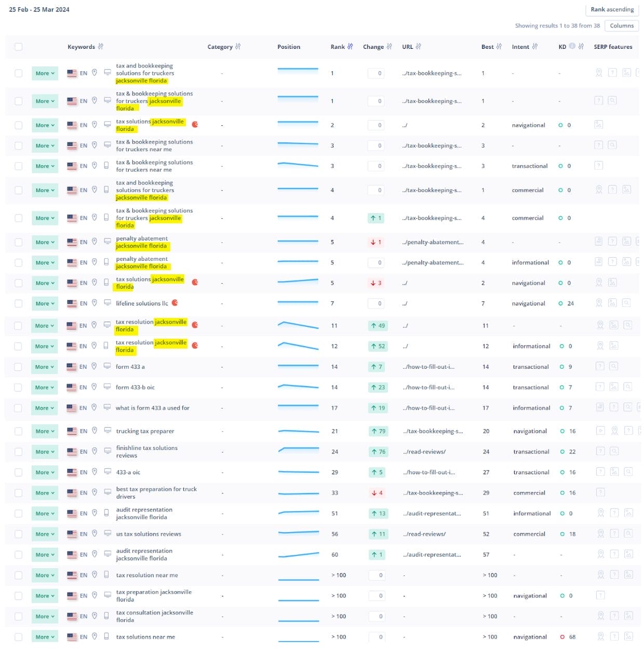The height and width of the screenshot is (653, 644).
Task: Click the KD info icon in header
Action: [572, 46]
